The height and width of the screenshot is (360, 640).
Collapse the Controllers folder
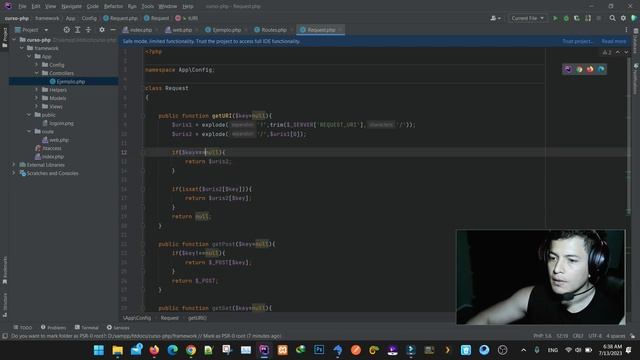(36, 73)
